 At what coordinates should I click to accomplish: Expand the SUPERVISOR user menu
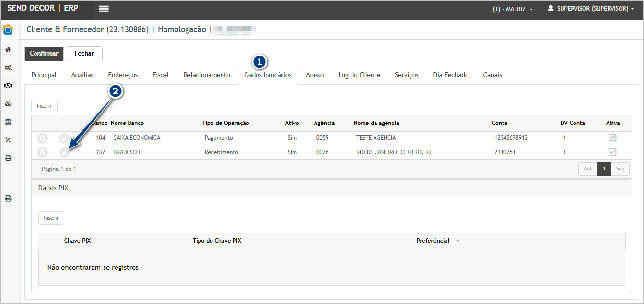tap(591, 9)
